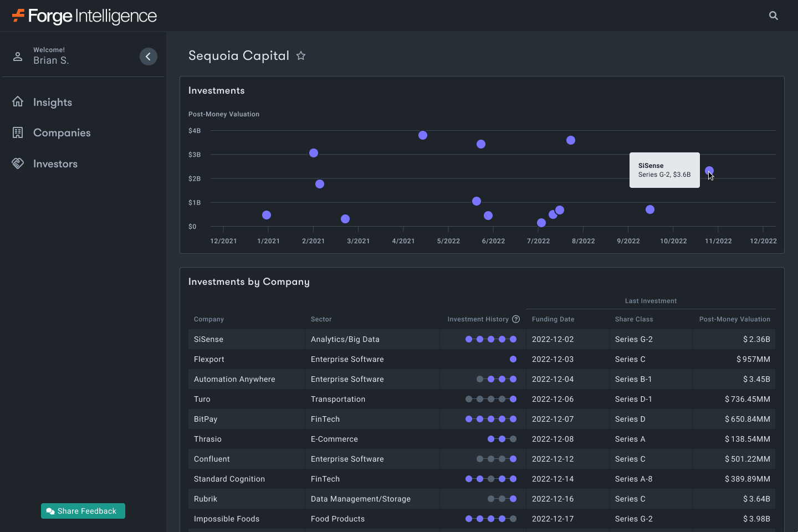Select the Insights home icon

18,101
